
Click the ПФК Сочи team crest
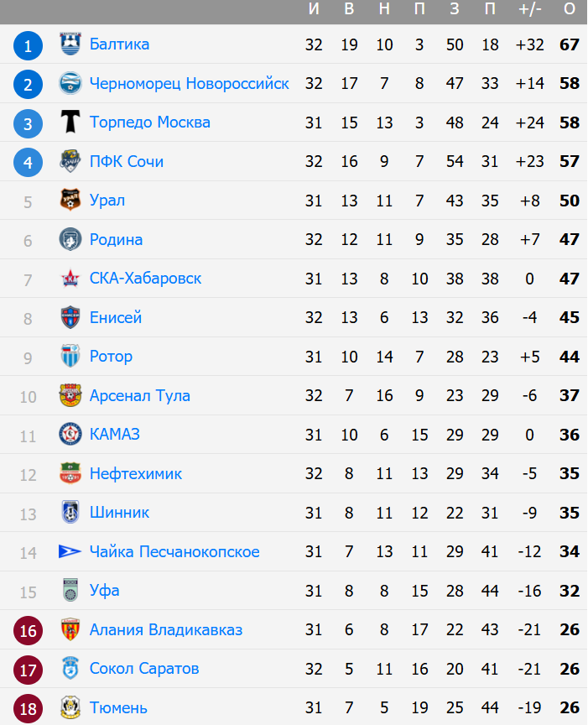(x=70, y=161)
